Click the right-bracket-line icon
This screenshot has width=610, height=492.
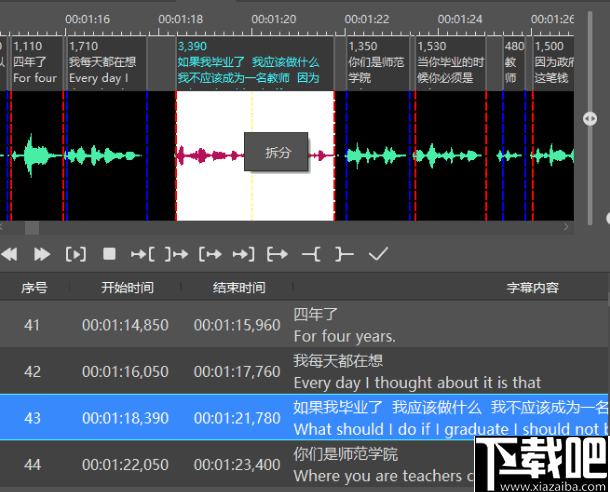[x=344, y=254]
